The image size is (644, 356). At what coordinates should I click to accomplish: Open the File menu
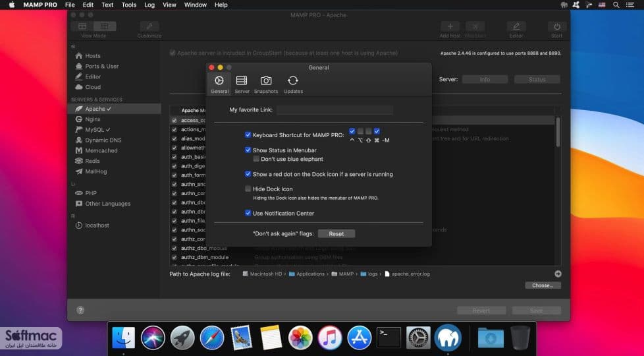(x=70, y=5)
